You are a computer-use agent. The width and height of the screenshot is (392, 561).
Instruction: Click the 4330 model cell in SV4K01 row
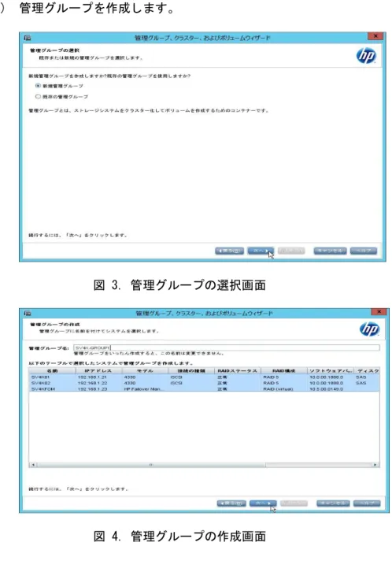tap(129, 377)
